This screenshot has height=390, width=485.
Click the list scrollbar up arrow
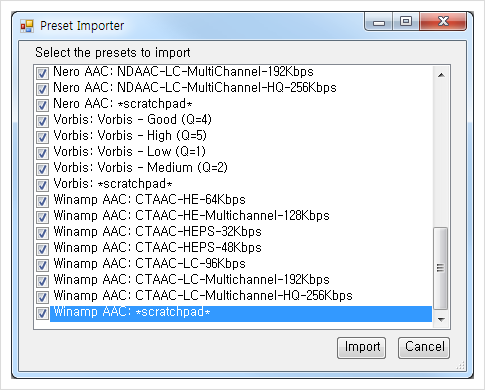point(441,75)
